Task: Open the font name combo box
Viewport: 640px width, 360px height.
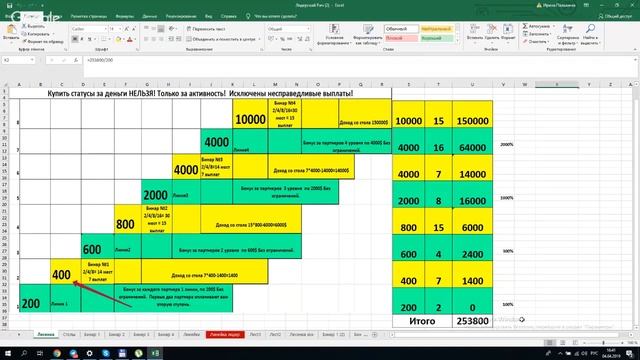Action: point(89,29)
